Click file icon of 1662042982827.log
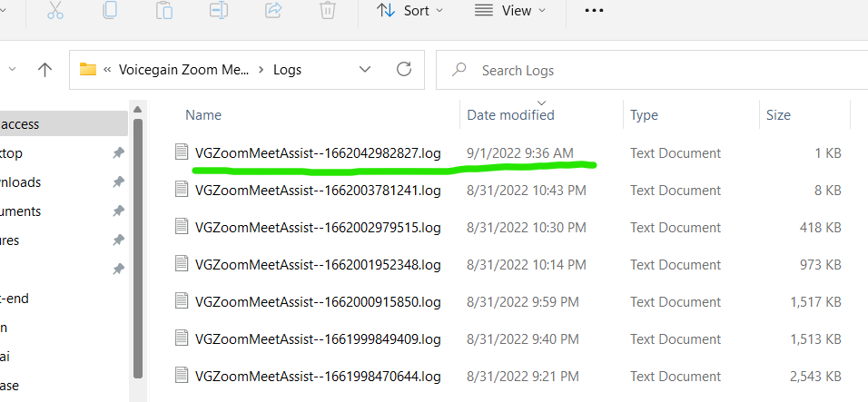The width and height of the screenshot is (868, 402). [182, 152]
